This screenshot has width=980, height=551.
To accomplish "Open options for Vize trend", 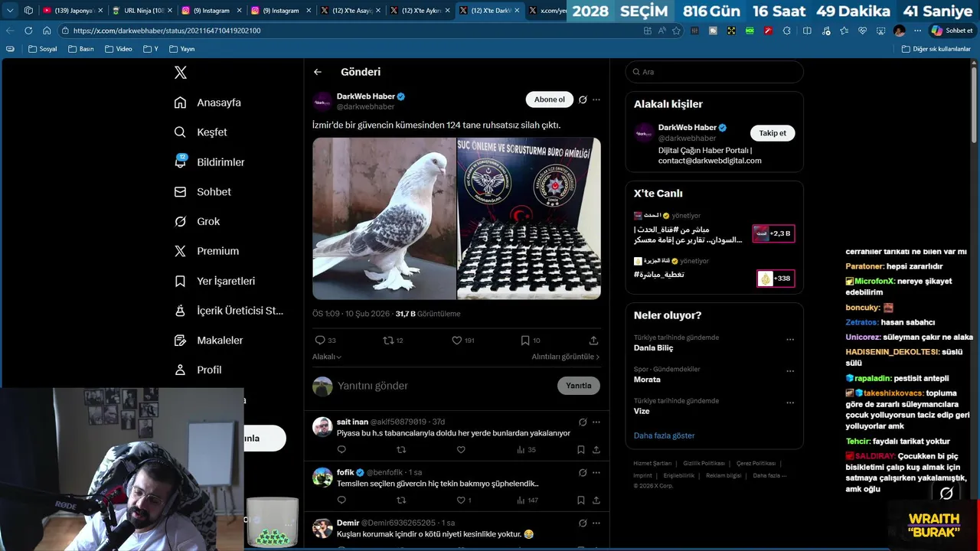I will pos(790,403).
